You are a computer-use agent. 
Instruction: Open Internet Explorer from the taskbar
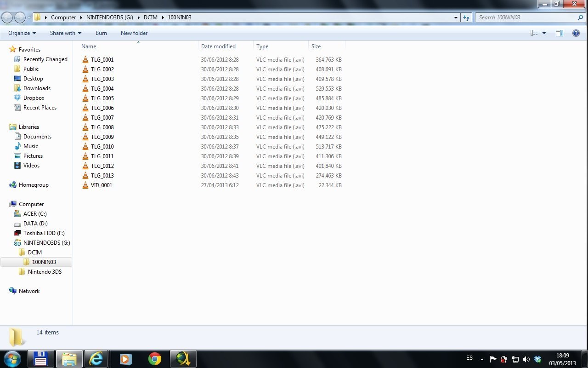tap(96, 359)
